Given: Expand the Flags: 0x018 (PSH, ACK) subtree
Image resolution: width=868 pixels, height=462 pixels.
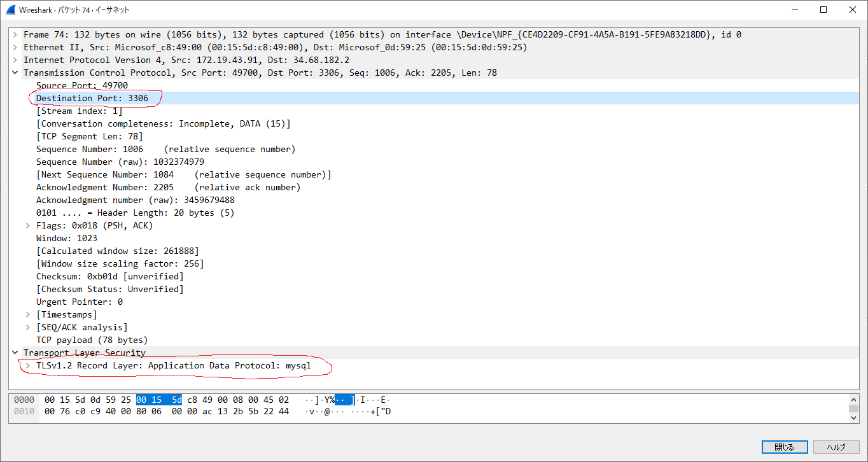Looking at the screenshot, I should [x=27, y=225].
